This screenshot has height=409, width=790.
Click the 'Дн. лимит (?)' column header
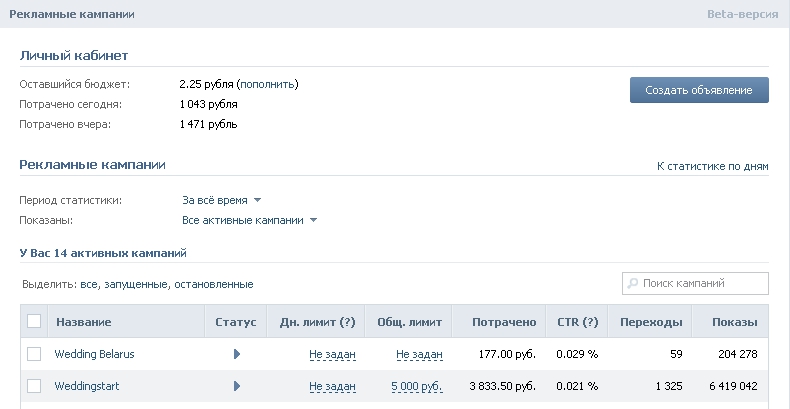point(317,322)
